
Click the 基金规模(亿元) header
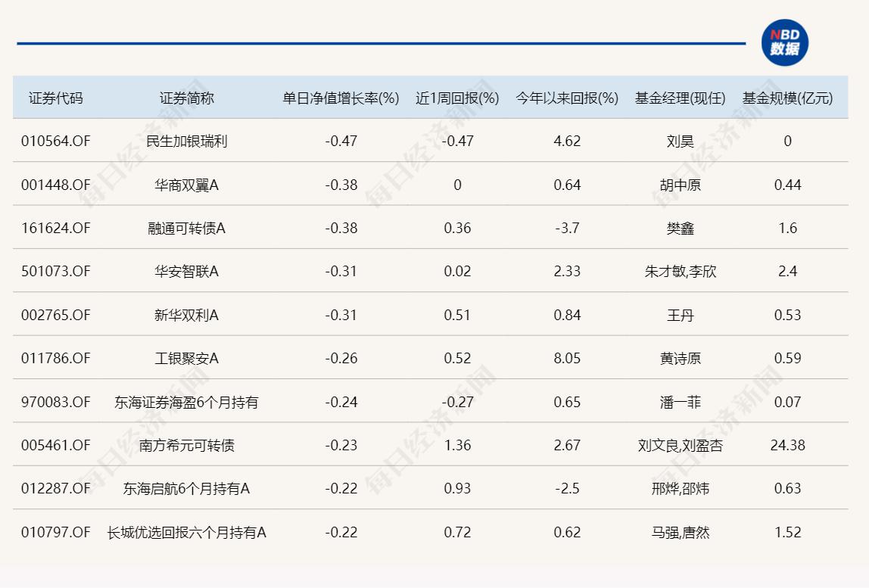787,98
